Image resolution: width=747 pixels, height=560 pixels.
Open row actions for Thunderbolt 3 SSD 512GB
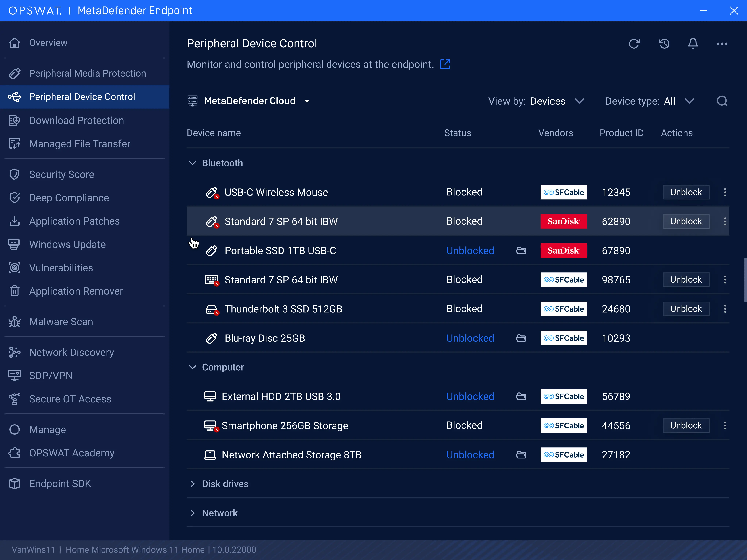tap(725, 308)
